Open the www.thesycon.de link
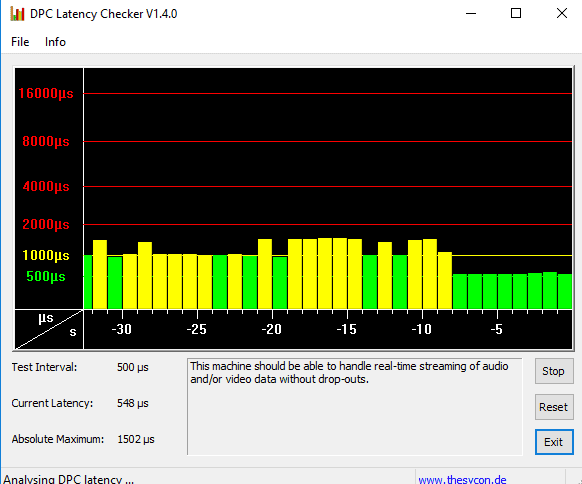Screen dimensions: 582x484 (x=462, y=479)
